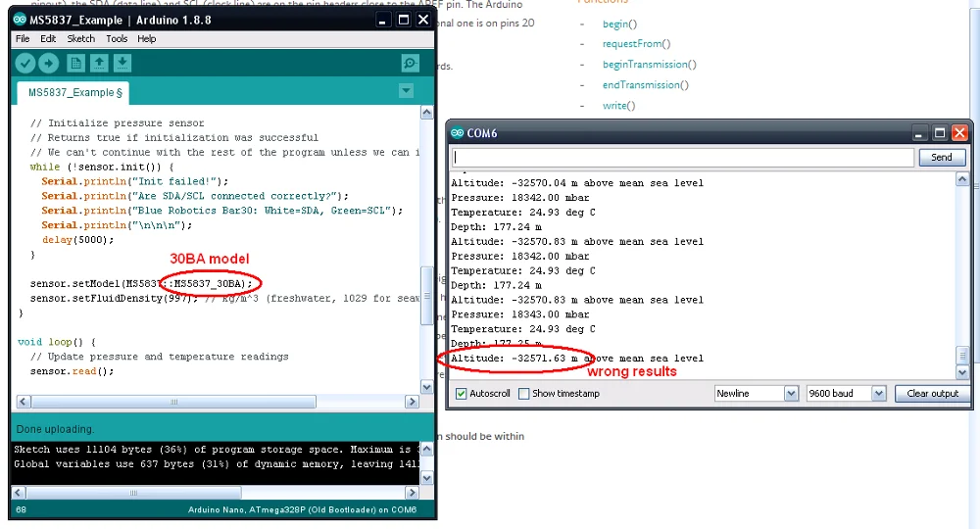
Task: Click the sensor.read(); code line
Action: coord(72,371)
